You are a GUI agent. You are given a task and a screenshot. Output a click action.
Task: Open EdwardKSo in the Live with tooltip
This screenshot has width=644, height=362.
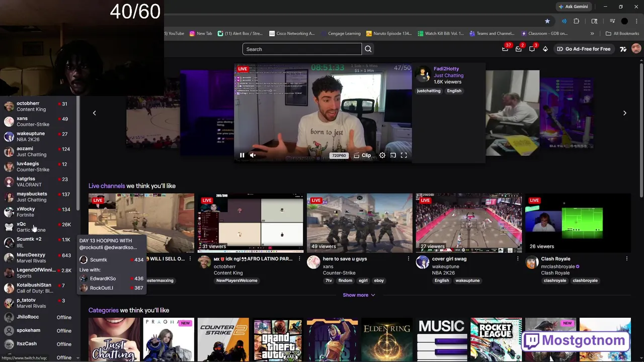[112, 279]
